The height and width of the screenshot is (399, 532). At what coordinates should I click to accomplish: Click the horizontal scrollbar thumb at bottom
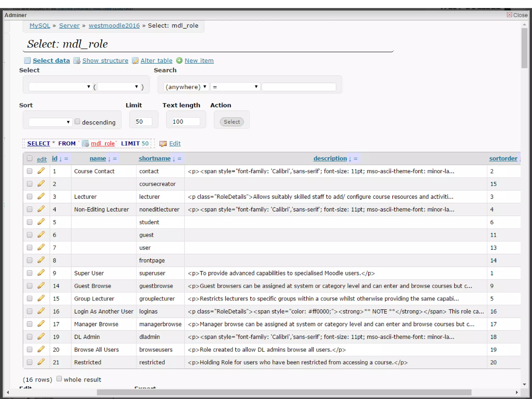pos(284,392)
